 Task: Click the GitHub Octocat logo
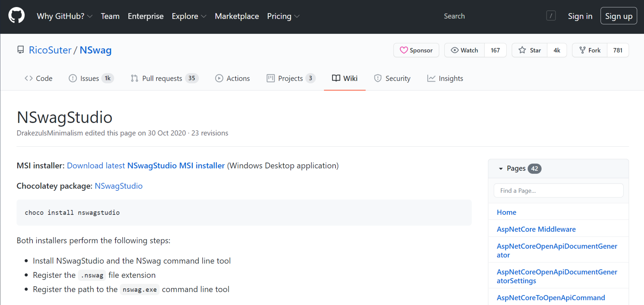click(x=16, y=16)
